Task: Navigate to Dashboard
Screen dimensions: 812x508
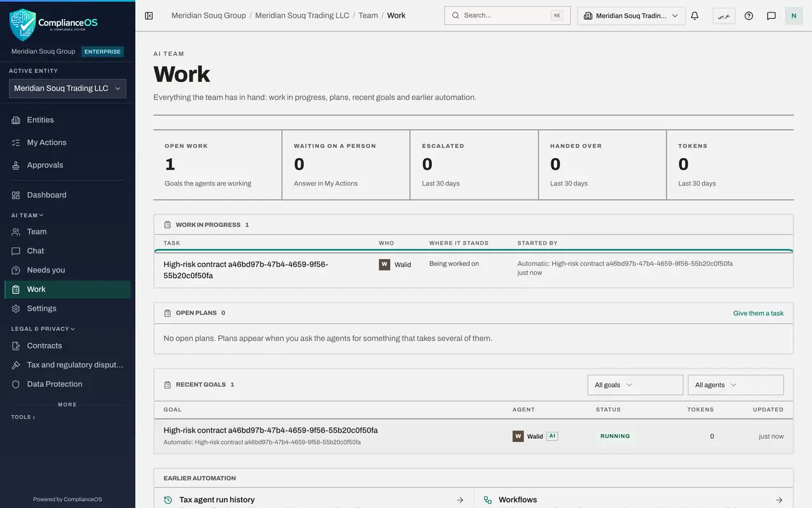Action: tap(67, 195)
